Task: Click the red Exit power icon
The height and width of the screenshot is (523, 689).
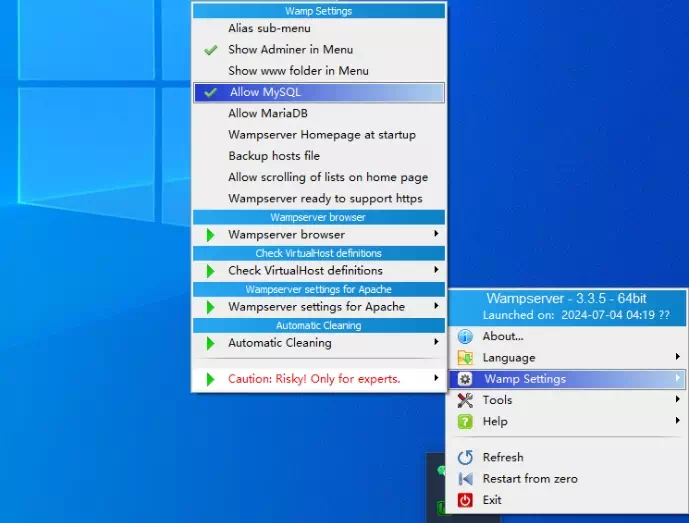Action: pos(465,499)
